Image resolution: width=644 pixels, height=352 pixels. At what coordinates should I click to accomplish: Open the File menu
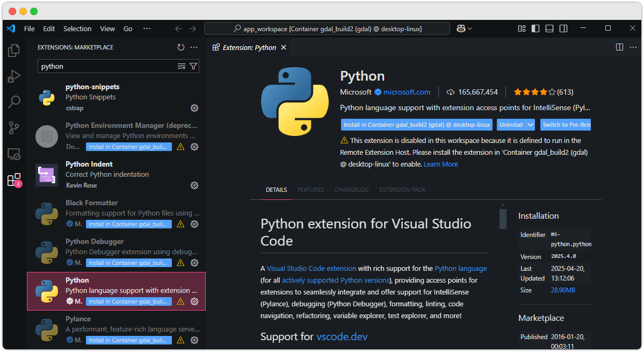click(29, 29)
